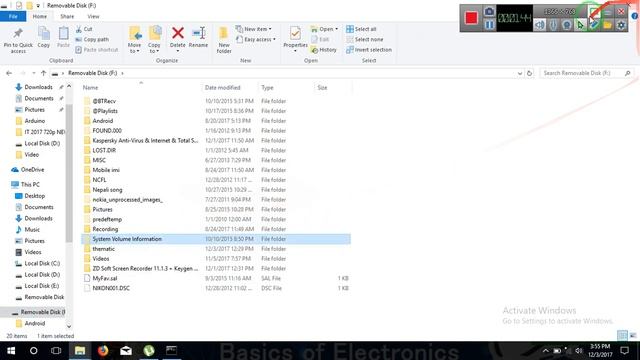The image size is (640, 360).
Task: Stop recording with the red square button
Action: [x=471, y=18]
